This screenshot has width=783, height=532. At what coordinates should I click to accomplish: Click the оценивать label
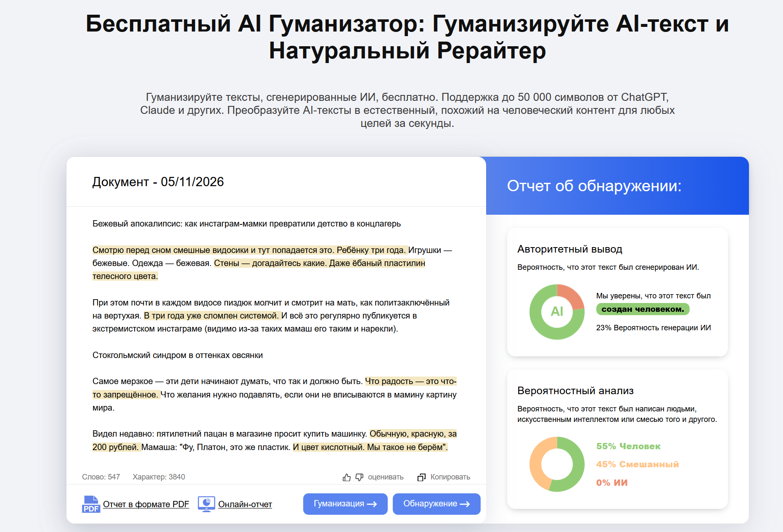386,477
